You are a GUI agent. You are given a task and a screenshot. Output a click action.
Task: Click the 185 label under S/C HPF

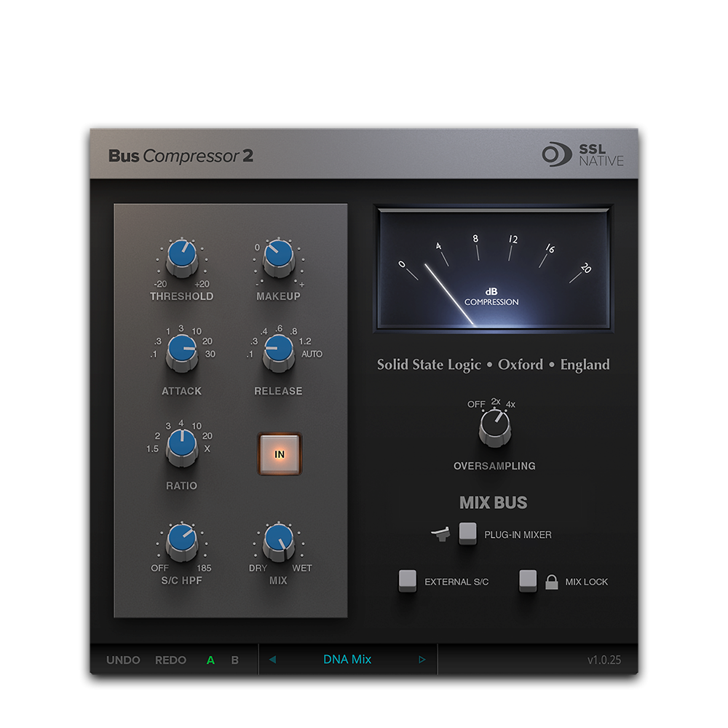[204, 568]
